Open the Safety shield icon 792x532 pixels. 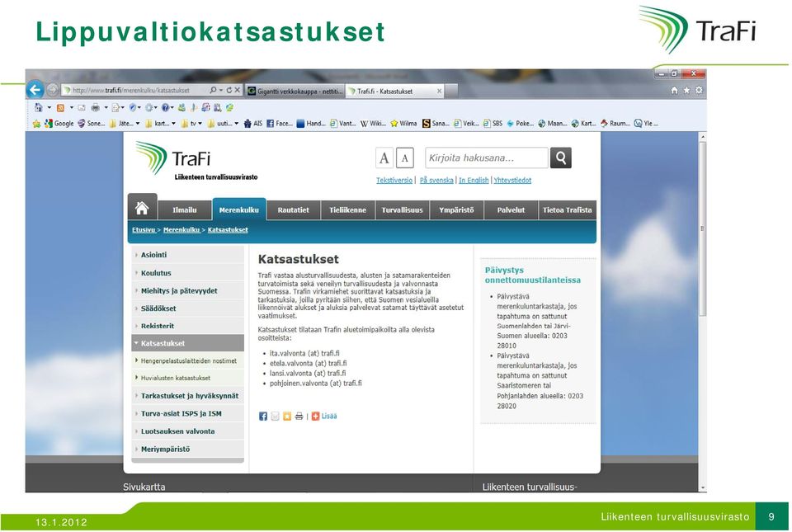tap(132, 107)
